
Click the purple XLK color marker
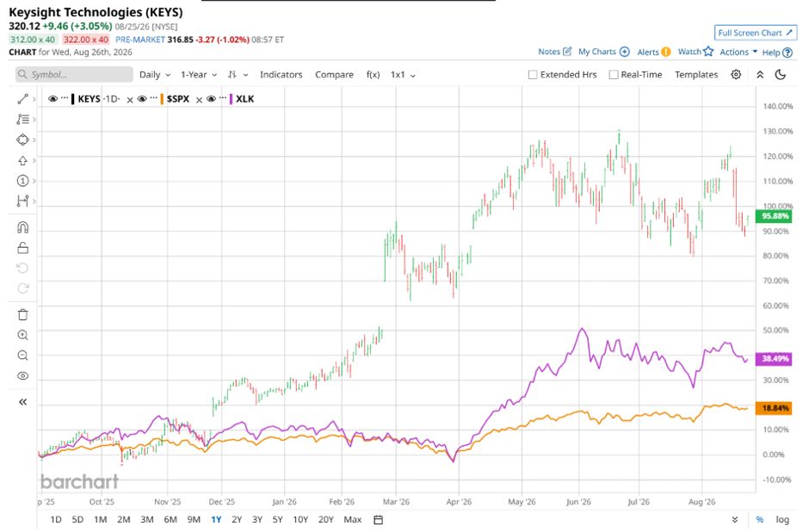(x=231, y=99)
